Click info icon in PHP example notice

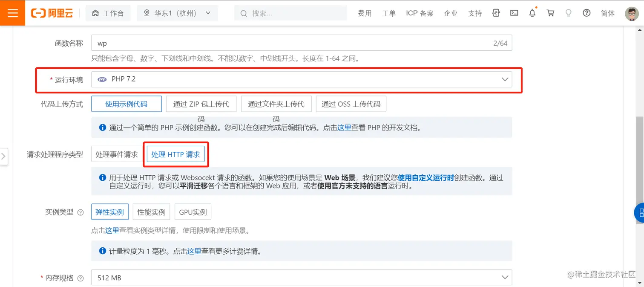coord(102,128)
